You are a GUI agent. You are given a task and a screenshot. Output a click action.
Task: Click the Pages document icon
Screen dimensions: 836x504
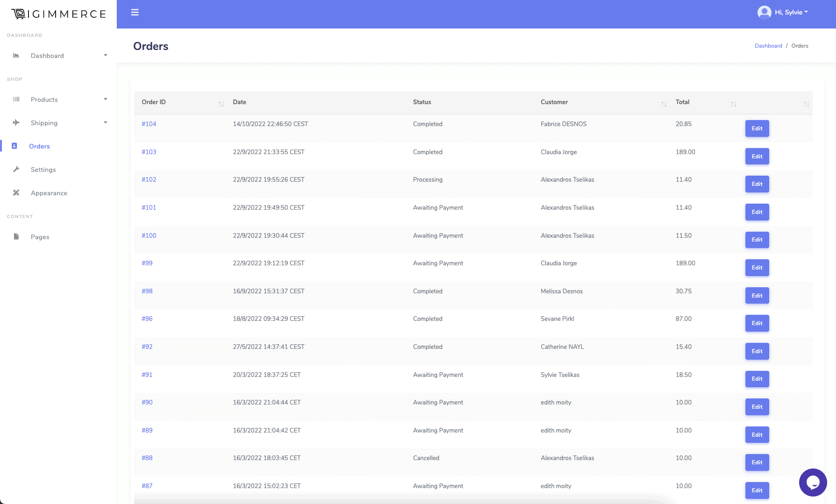point(16,237)
